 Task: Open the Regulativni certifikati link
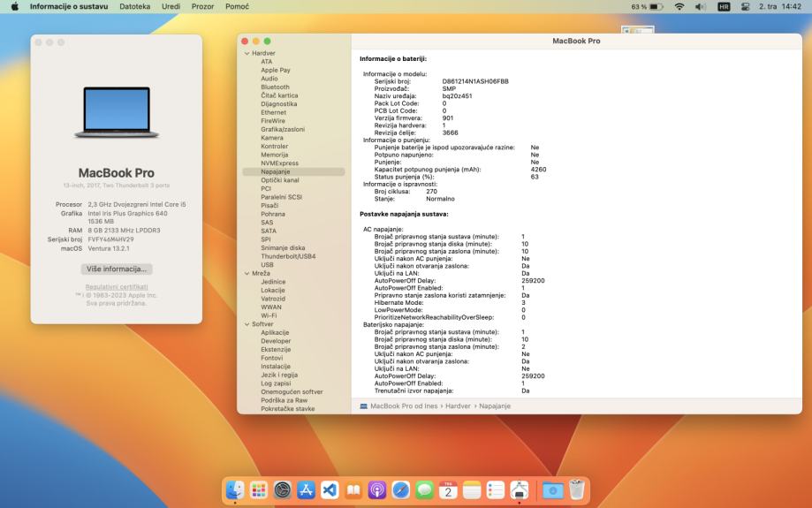click(116, 287)
